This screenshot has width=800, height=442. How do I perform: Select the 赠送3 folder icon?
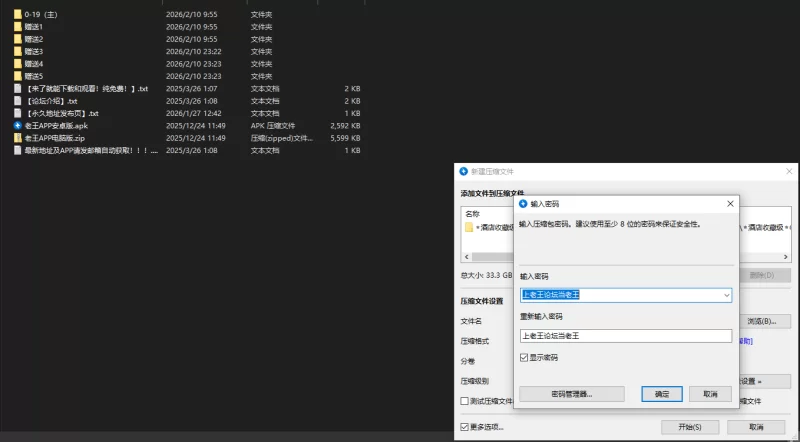18,51
